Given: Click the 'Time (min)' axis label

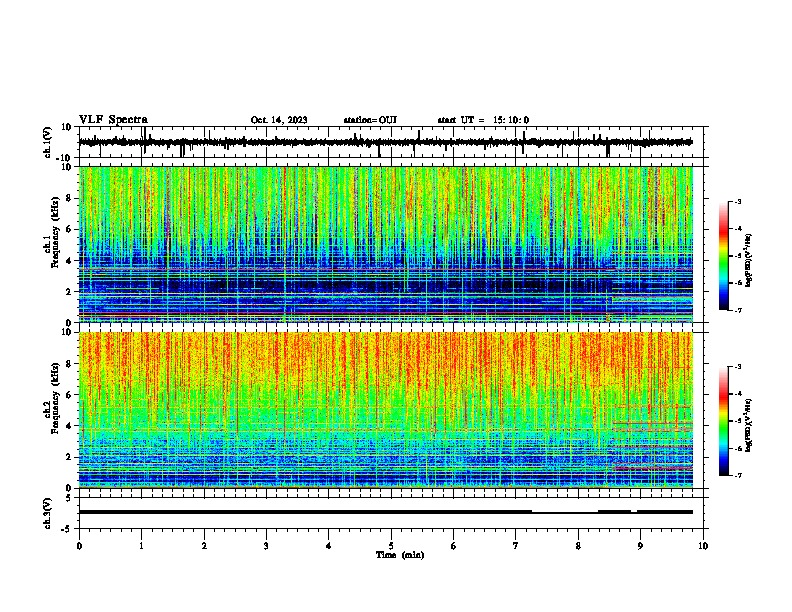Looking at the screenshot, I should [400, 555].
